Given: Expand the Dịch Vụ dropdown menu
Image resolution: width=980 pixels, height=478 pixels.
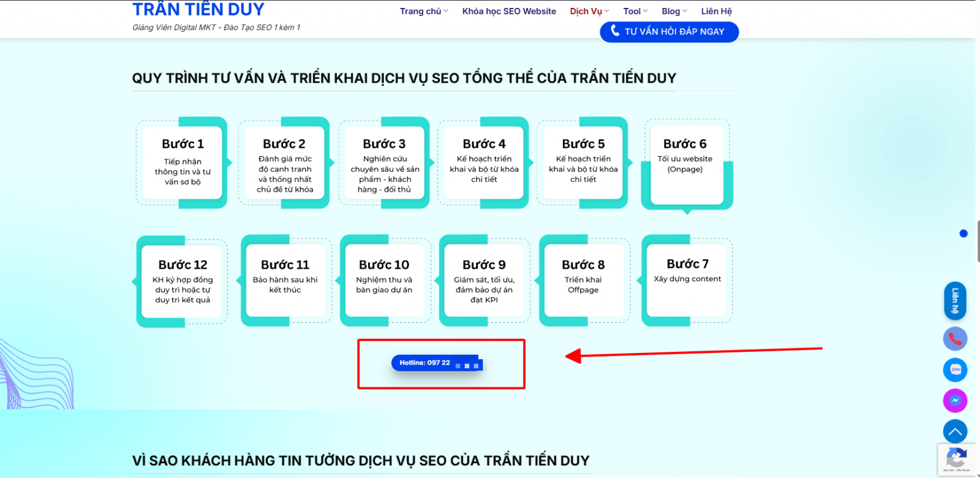Looking at the screenshot, I should [x=589, y=11].
